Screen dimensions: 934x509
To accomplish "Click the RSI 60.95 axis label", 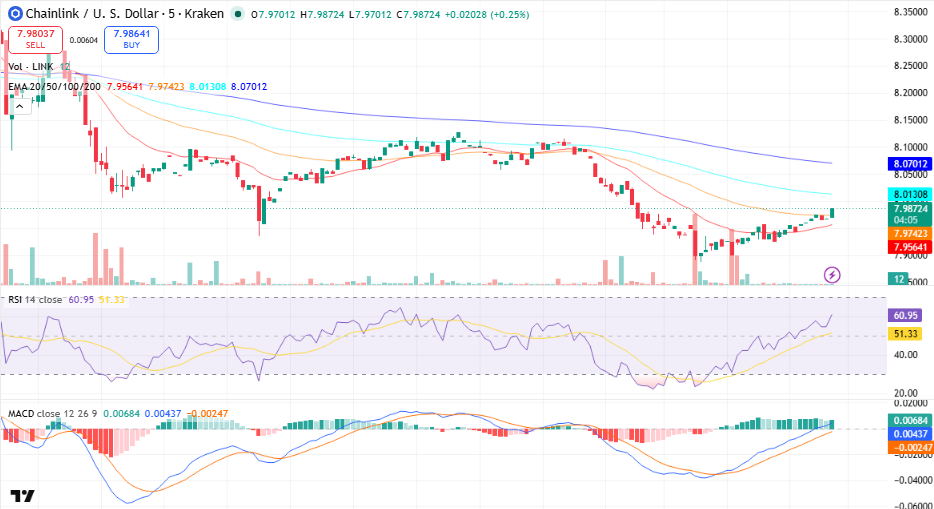I will [x=905, y=316].
